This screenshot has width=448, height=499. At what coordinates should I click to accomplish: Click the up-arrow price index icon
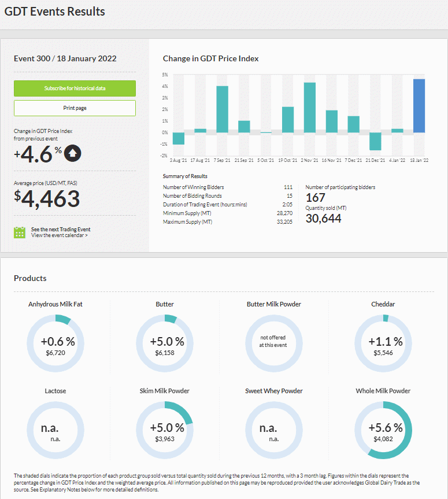point(72,153)
